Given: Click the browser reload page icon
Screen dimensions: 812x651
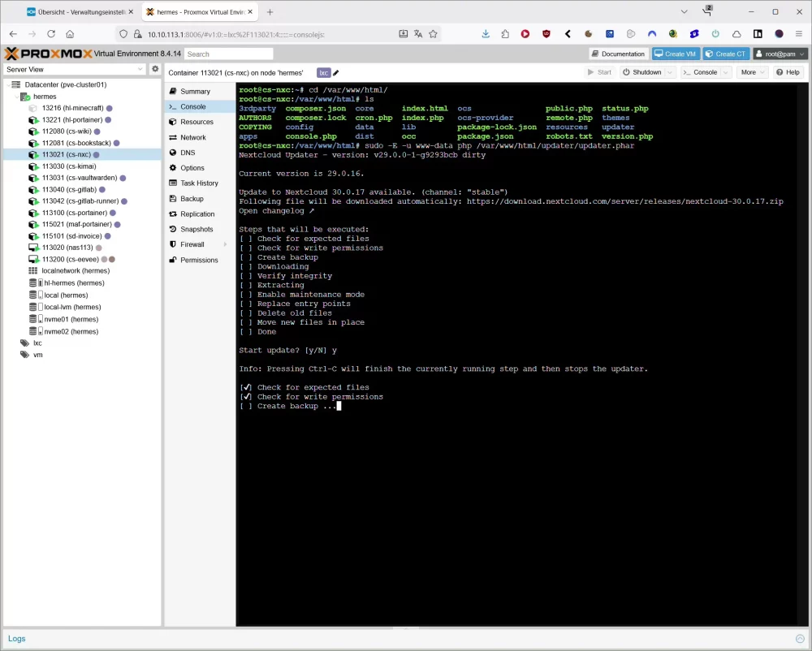Looking at the screenshot, I should pyautogui.click(x=51, y=34).
